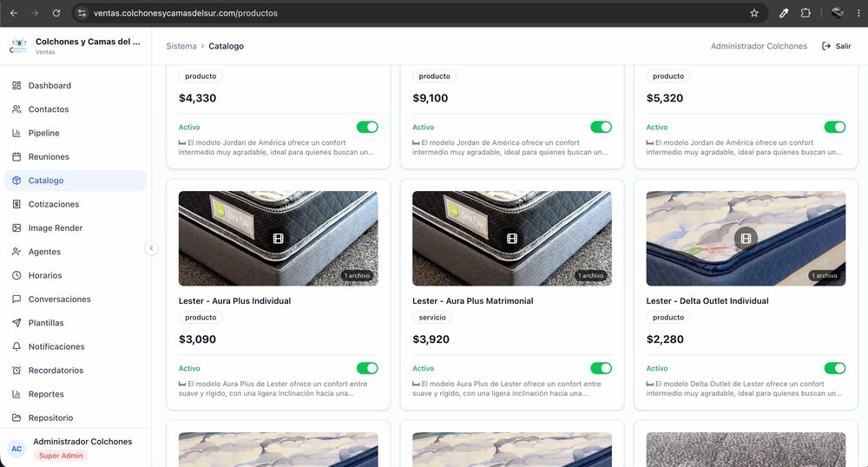This screenshot has height=467, width=868.
Task: Click the Salir logout button
Action: click(837, 46)
